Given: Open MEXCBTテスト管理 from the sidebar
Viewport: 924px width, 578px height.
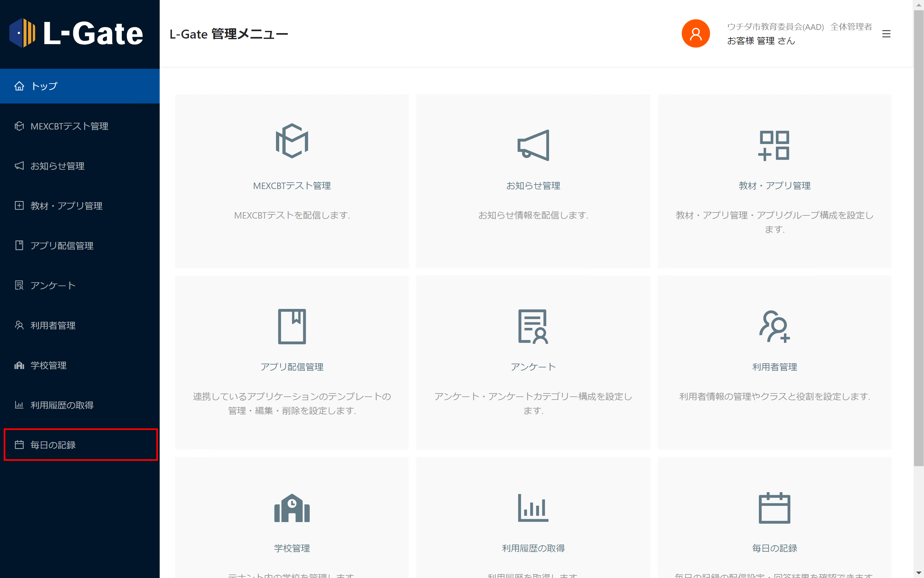Looking at the screenshot, I should click(x=80, y=126).
